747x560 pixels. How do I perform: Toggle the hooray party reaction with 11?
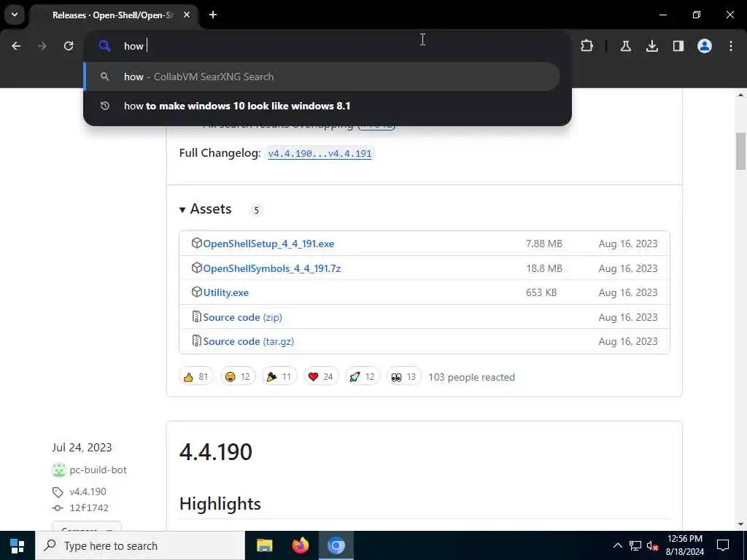point(279,377)
